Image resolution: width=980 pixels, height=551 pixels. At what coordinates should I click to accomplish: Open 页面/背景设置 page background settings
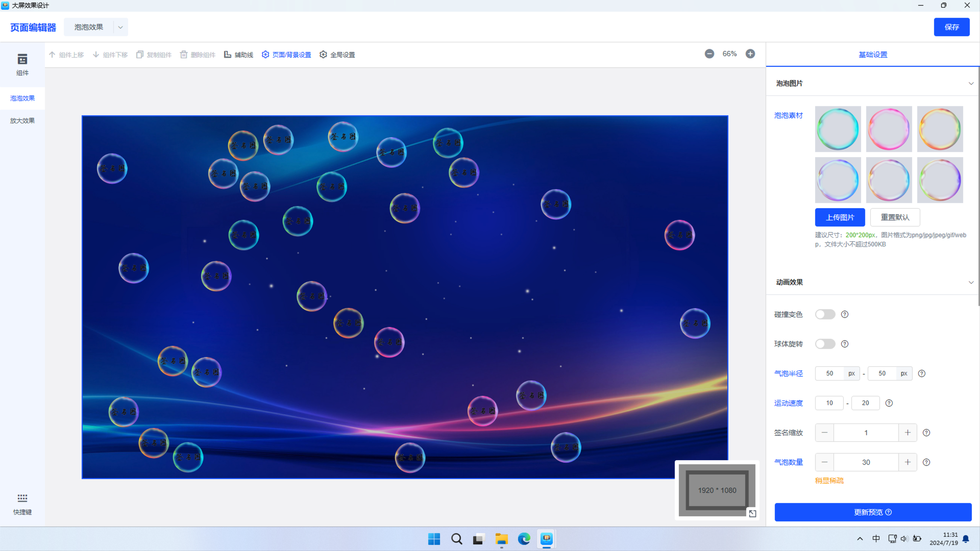[286, 55]
